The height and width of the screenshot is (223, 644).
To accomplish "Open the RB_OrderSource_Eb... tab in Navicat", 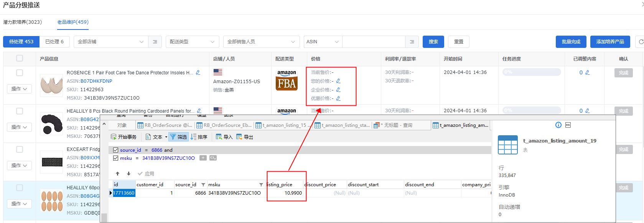I will tap(224, 125).
